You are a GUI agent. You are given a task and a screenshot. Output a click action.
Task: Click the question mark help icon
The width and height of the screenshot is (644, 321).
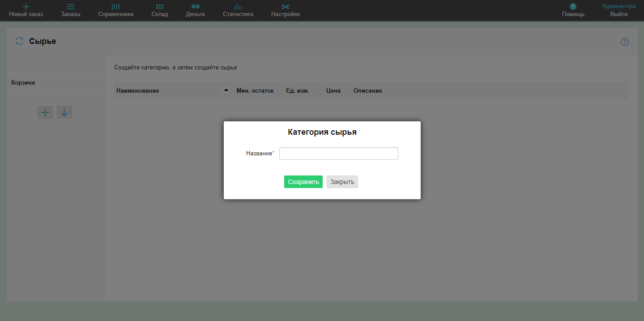coord(625,42)
